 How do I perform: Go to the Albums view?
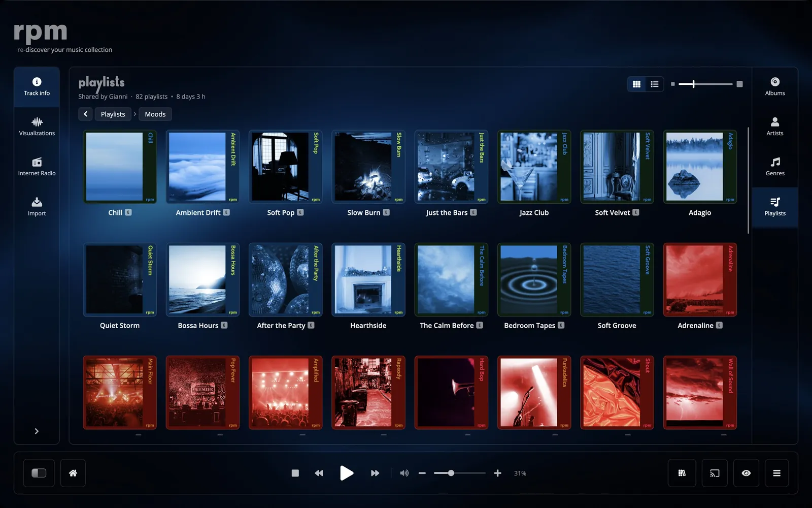pos(775,87)
